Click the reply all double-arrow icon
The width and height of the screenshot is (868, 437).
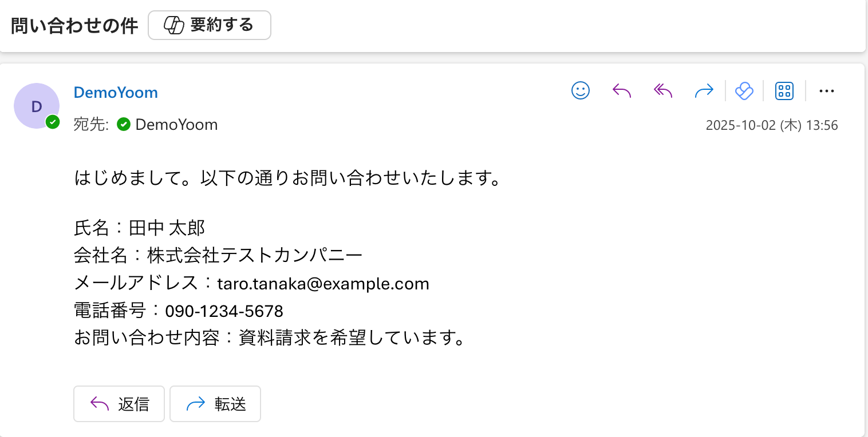[663, 90]
